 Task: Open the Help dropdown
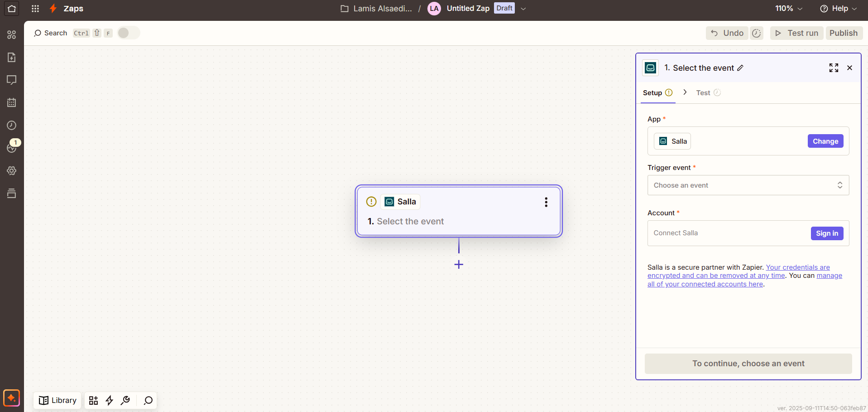coord(839,9)
